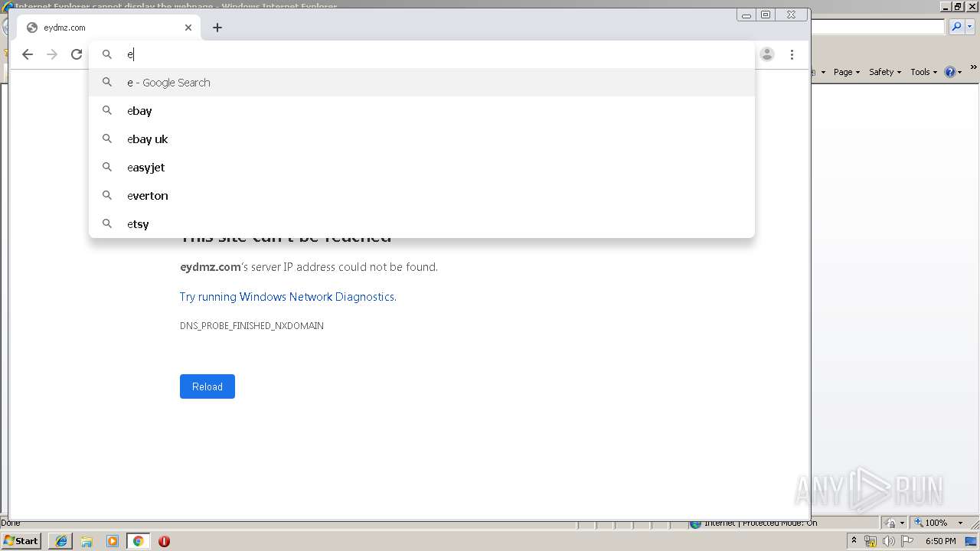Image resolution: width=980 pixels, height=551 pixels.
Task: Pick the 'etsy' suggestion
Action: pyautogui.click(x=422, y=224)
